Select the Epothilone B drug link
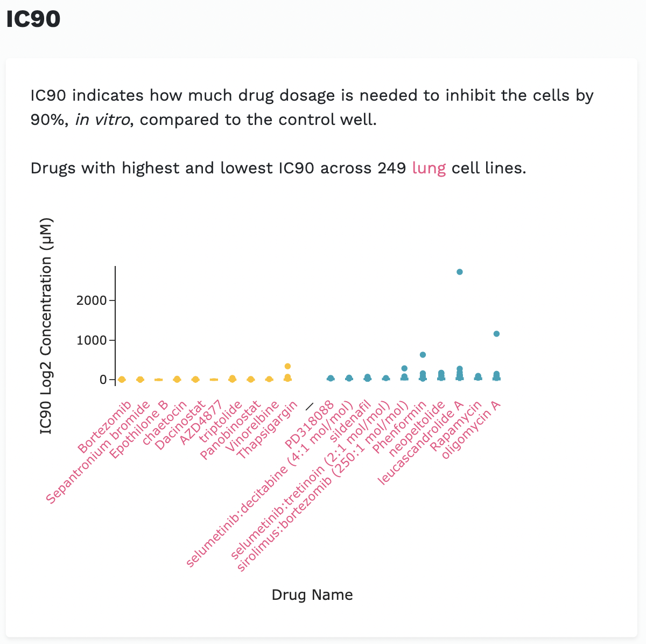The height and width of the screenshot is (644, 646). [x=140, y=429]
